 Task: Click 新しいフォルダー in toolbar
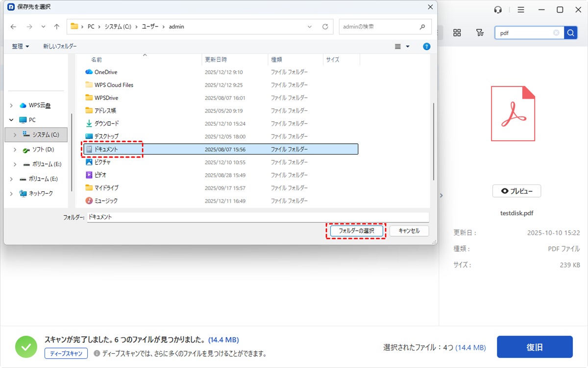click(x=60, y=46)
